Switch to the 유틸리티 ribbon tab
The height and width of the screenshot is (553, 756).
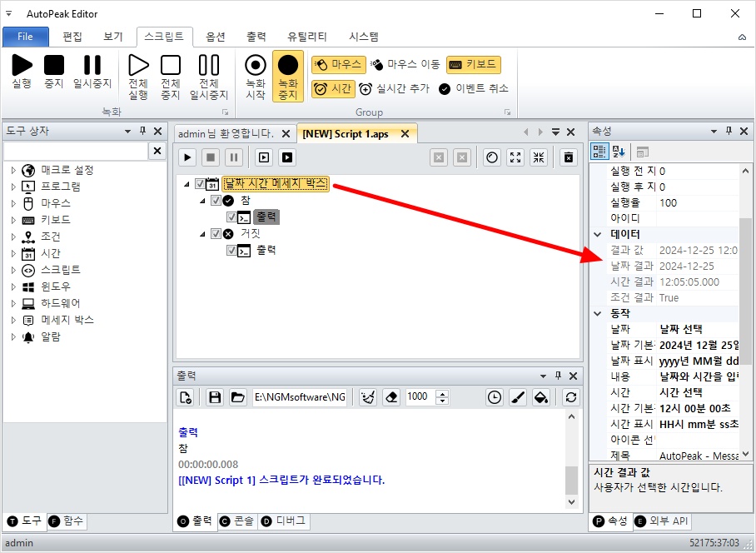tap(307, 37)
